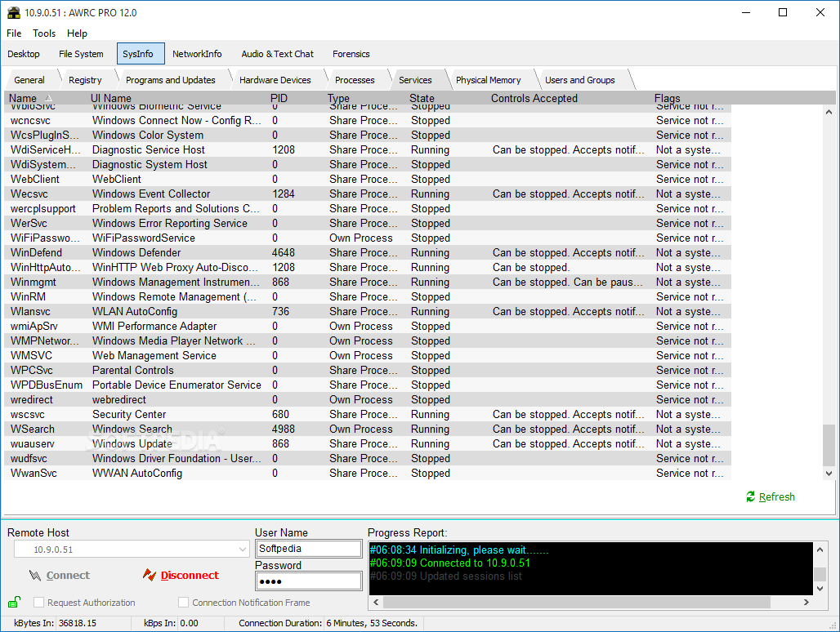Switch to the General subtab
Image resolution: width=840 pixels, height=632 pixels.
tap(29, 80)
